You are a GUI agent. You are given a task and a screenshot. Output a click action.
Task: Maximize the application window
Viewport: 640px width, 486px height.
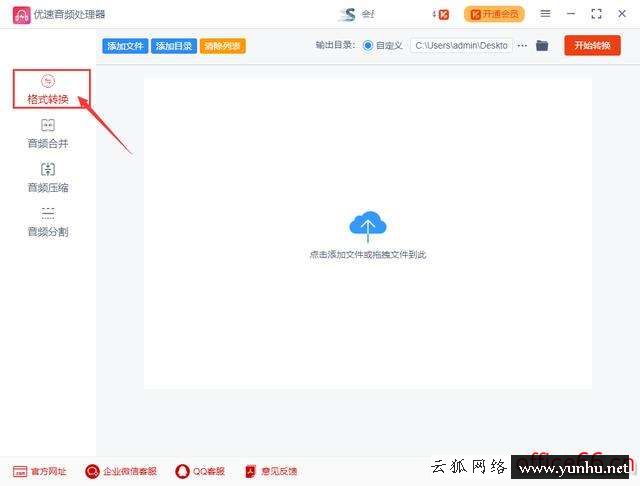click(x=596, y=14)
